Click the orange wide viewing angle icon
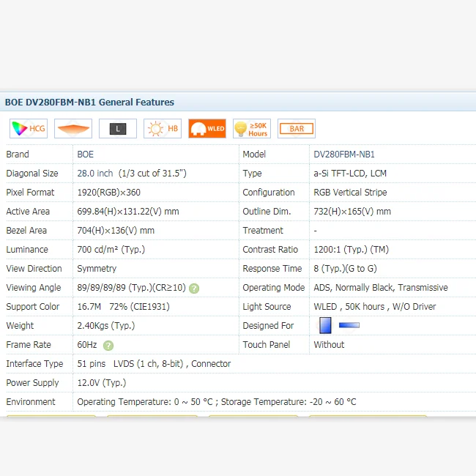This screenshot has height=476, width=476. pos(73,129)
